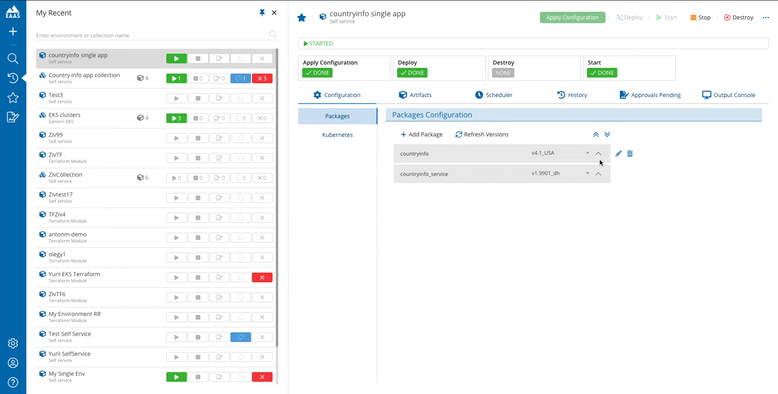Click the play button for Ziv99 row
This screenshot has width=778, height=394.
(176, 138)
